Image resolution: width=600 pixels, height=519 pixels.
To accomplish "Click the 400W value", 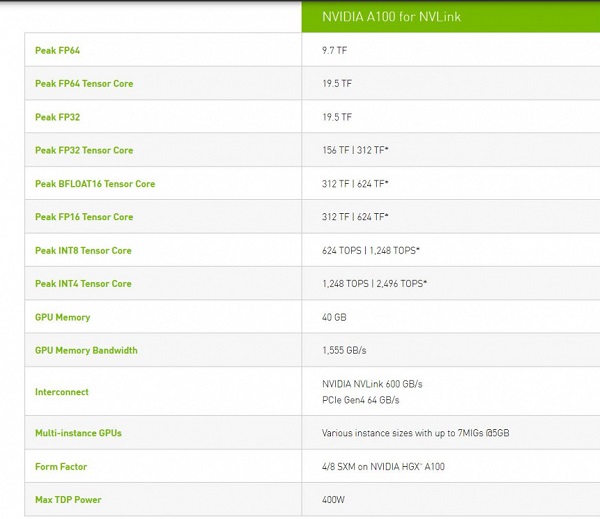I will click(333, 500).
